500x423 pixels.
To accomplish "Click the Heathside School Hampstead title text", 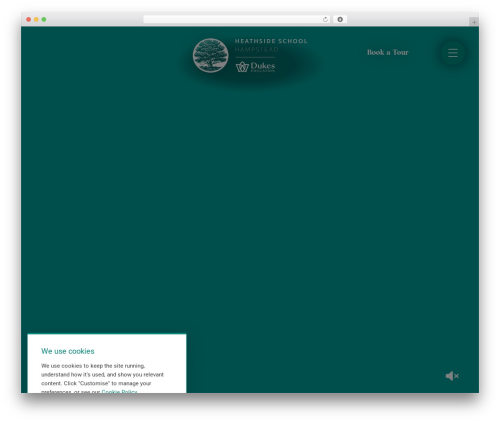I will tap(271, 45).
